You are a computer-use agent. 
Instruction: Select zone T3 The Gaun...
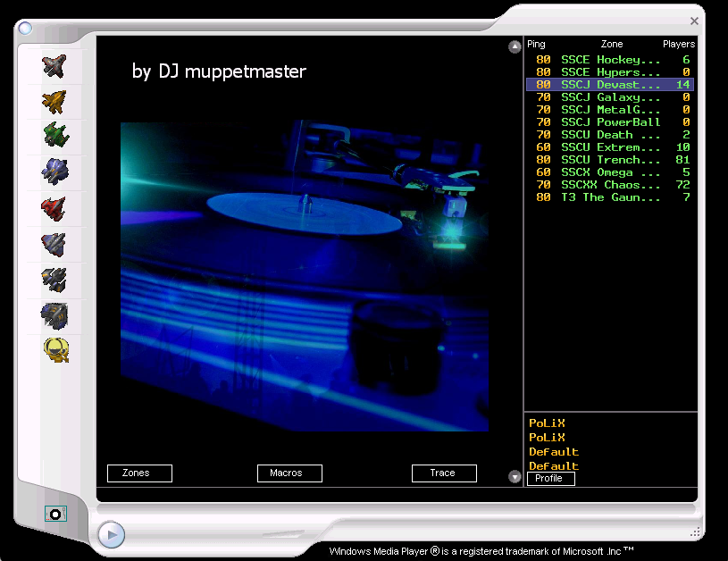tap(610, 197)
